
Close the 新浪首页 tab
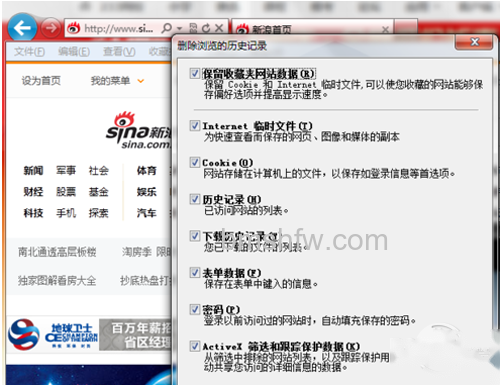click(385, 29)
